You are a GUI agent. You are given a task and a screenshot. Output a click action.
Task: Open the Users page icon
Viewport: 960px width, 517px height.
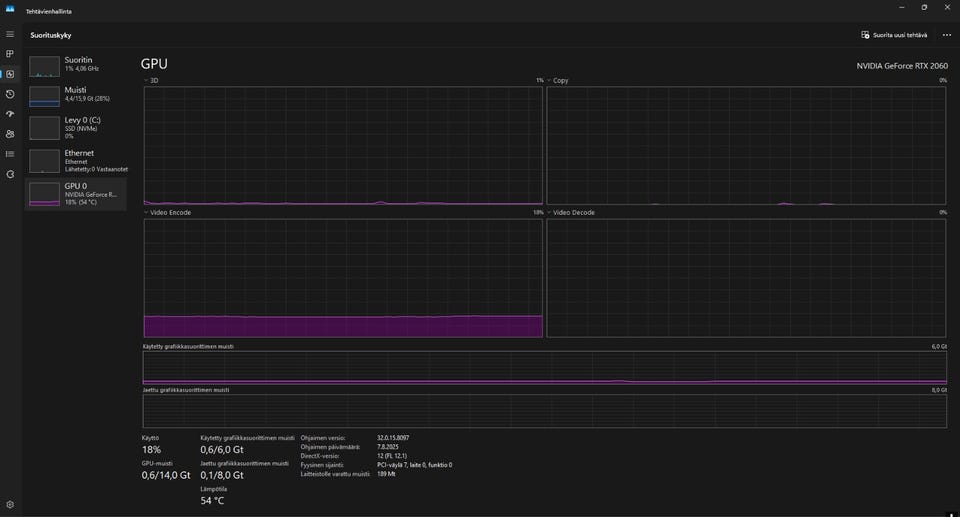10,134
